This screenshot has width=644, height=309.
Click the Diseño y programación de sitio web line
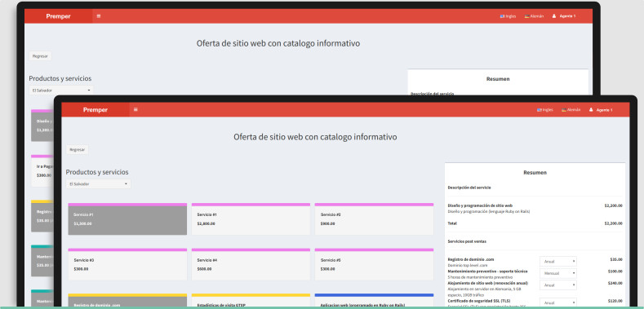coord(480,205)
